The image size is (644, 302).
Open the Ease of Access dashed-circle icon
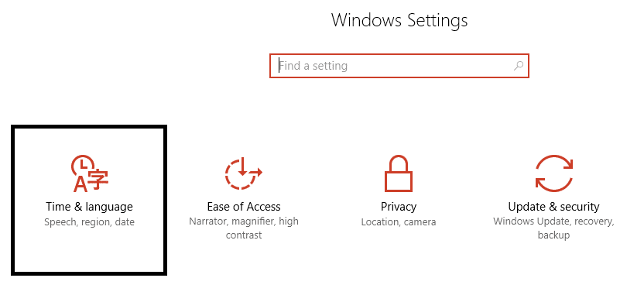coord(244,173)
